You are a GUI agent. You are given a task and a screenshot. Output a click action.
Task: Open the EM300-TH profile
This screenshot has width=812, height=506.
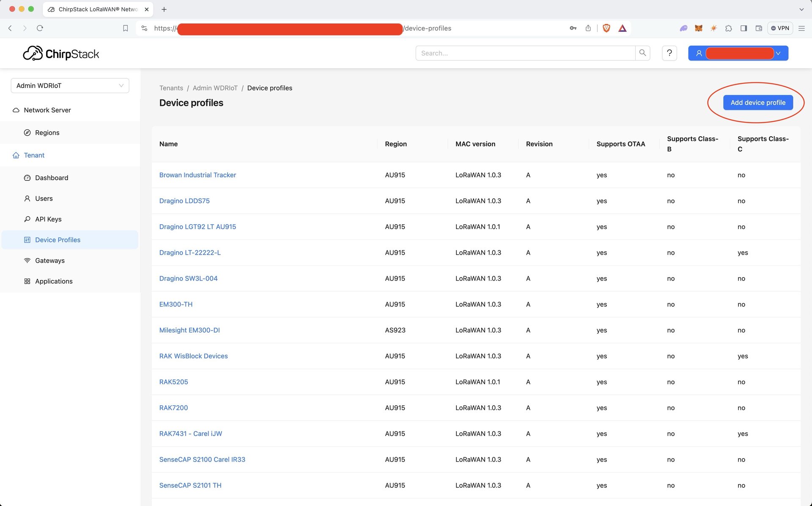click(x=176, y=304)
